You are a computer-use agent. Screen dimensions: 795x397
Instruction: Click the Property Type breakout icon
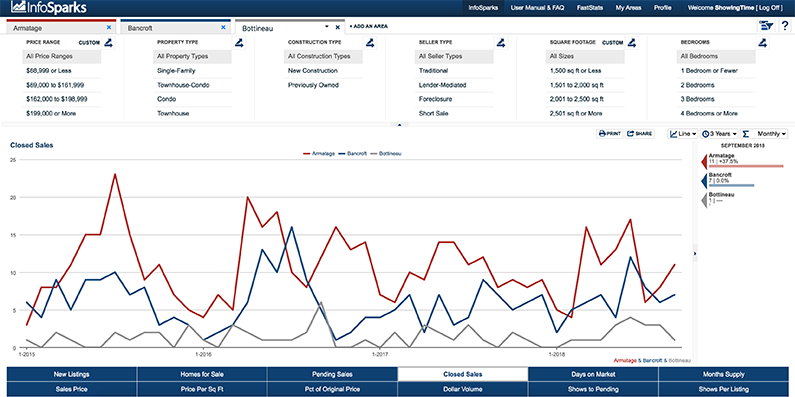click(x=239, y=43)
